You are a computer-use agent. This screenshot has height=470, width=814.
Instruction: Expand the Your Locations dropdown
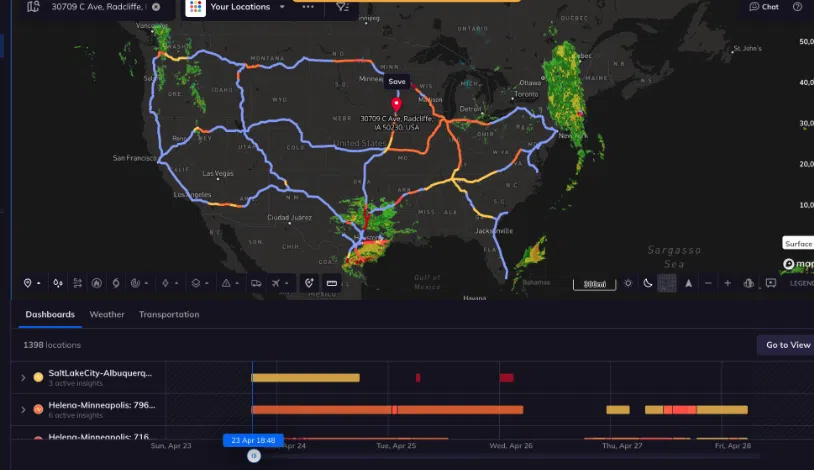(282, 7)
